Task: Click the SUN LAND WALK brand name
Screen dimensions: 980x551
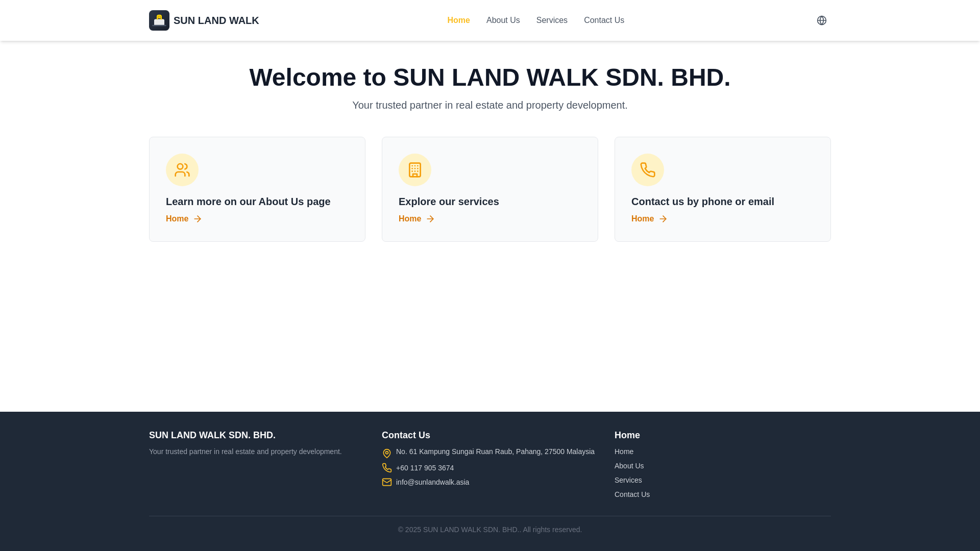Action: (x=216, y=20)
